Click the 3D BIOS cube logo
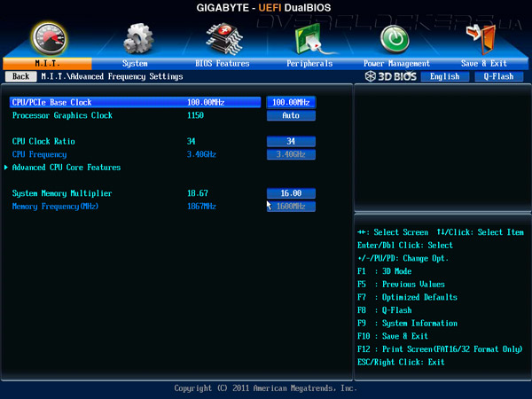This screenshot has width=532, height=399. (x=370, y=76)
